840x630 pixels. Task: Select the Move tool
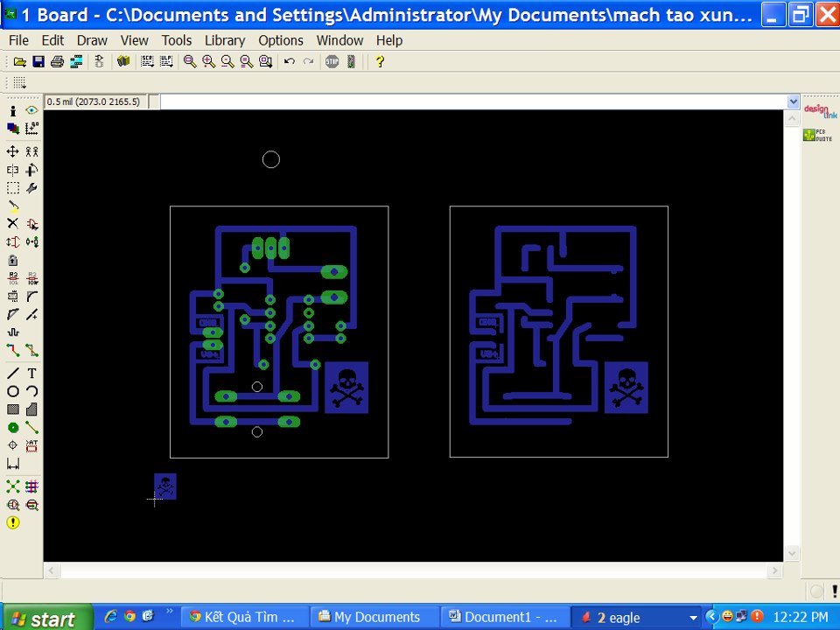point(13,152)
